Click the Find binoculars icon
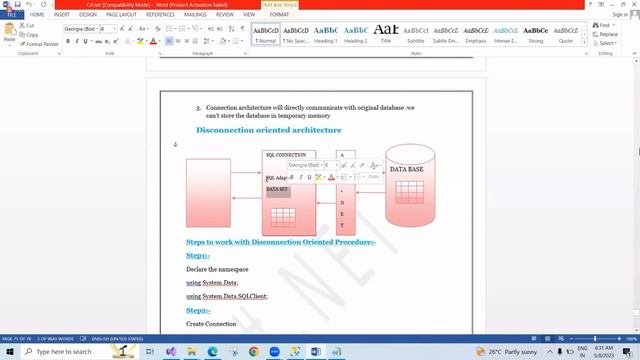 [596, 25]
